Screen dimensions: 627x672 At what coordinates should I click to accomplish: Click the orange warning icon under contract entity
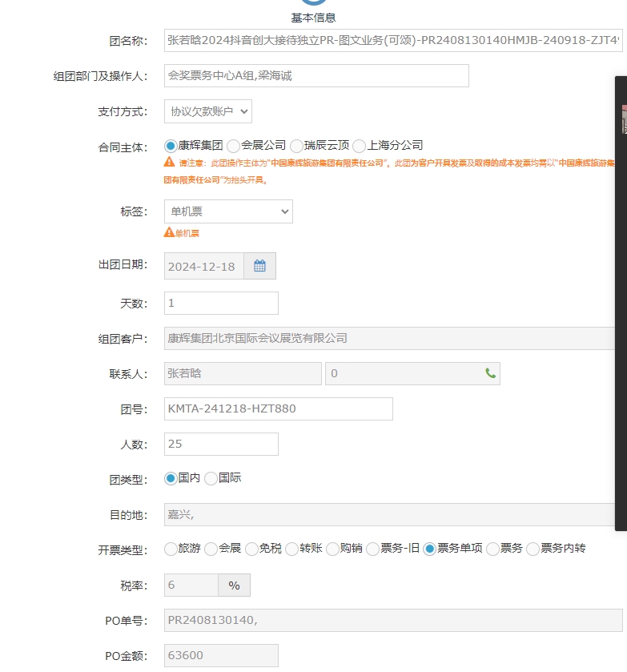pos(169,162)
